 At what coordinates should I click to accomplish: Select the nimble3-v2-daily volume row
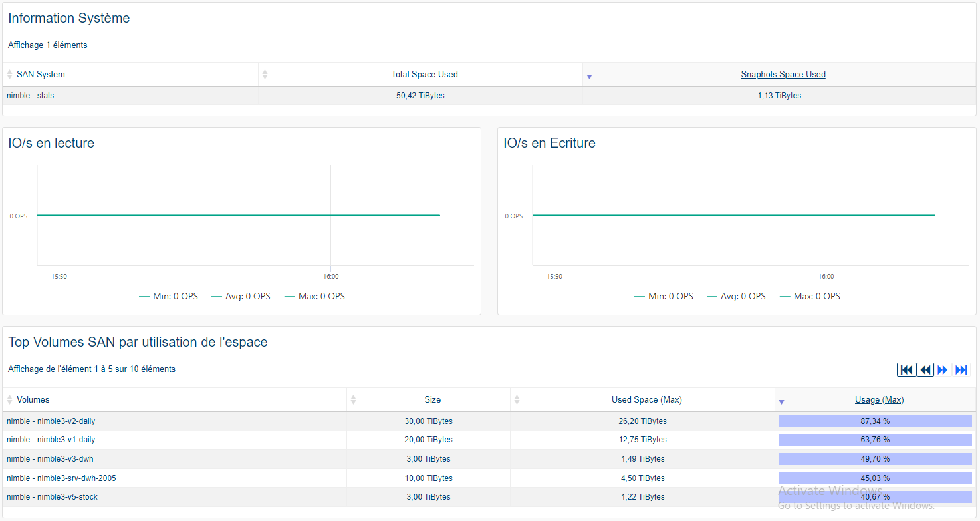click(x=51, y=421)
